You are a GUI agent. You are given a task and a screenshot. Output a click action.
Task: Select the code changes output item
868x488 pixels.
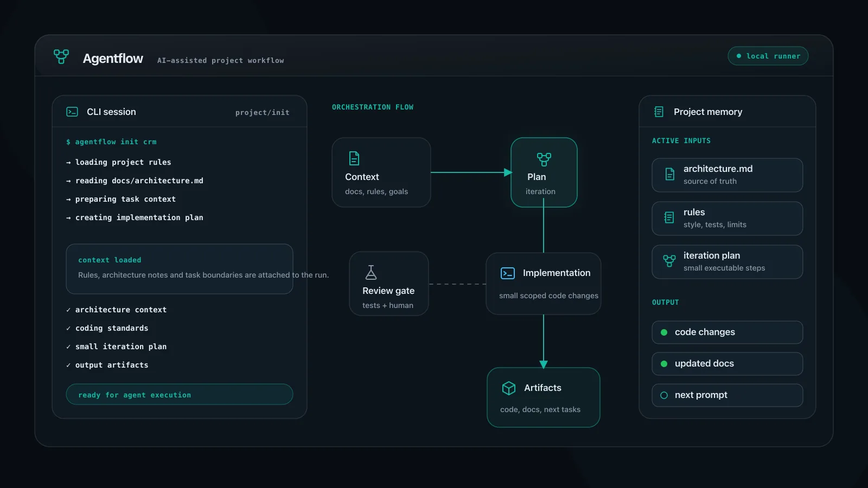[727, 332]
